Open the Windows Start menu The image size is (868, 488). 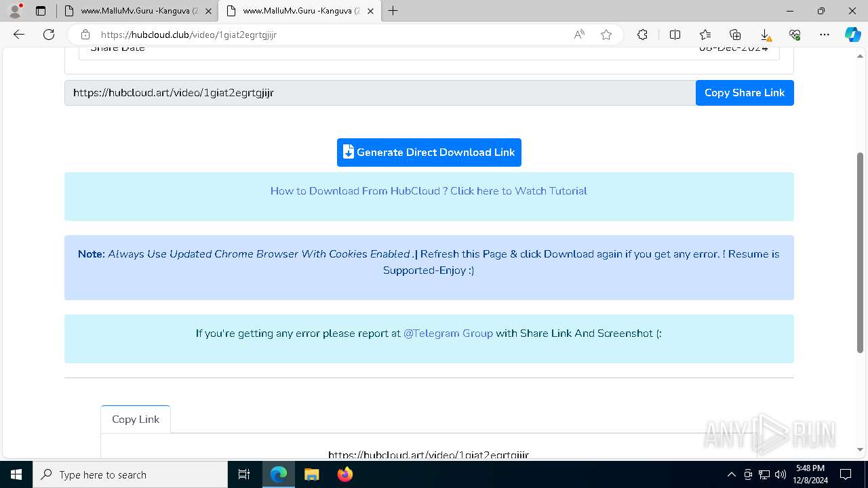pos(16,474)
